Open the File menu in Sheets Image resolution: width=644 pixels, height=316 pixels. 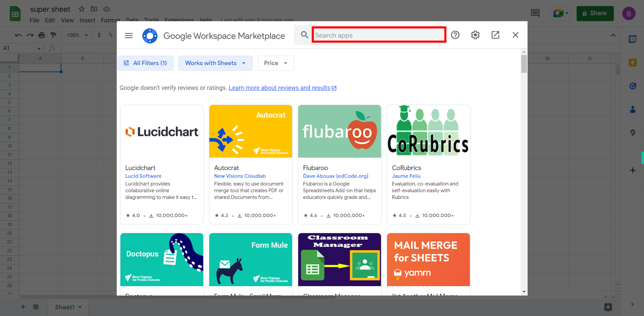35,20
